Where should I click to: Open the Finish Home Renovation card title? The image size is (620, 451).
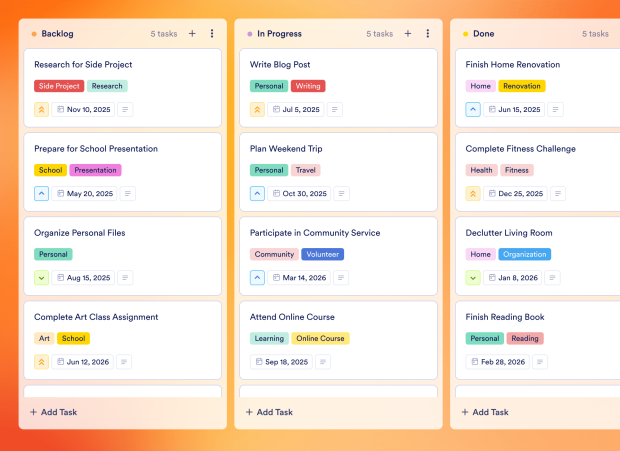[513, 65]
